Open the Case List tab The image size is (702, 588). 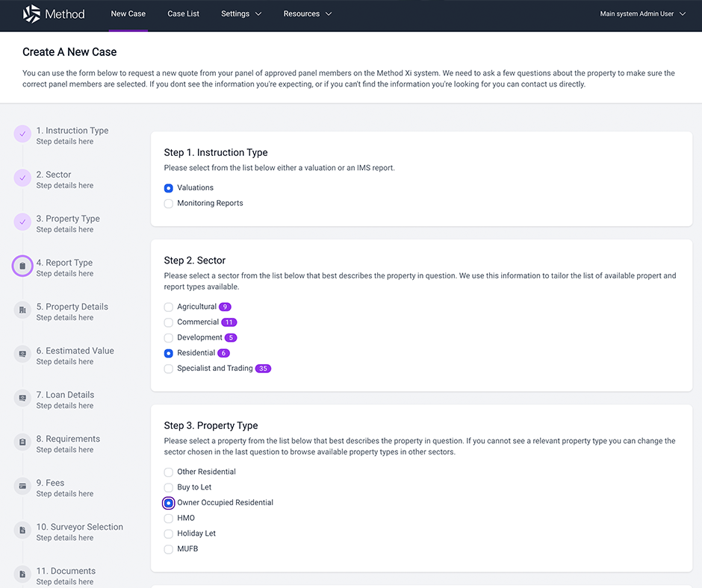pos(183,14)
